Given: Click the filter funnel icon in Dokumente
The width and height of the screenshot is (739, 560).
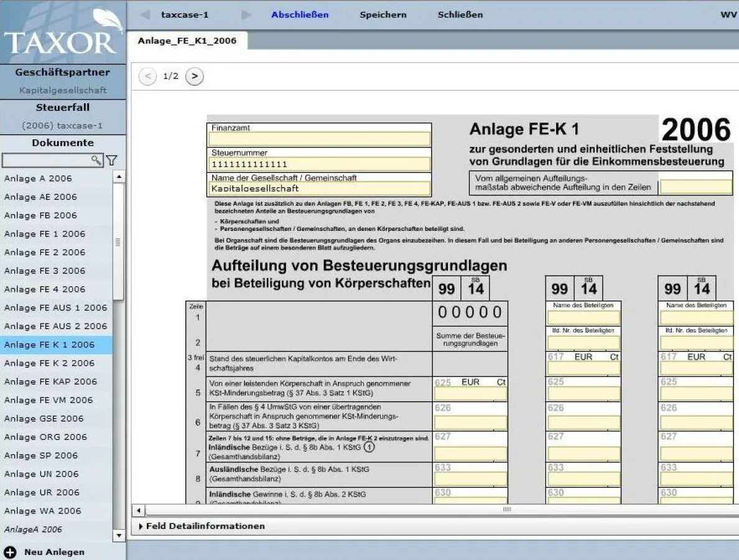Looking at the screenshot, I should (111, 161).
